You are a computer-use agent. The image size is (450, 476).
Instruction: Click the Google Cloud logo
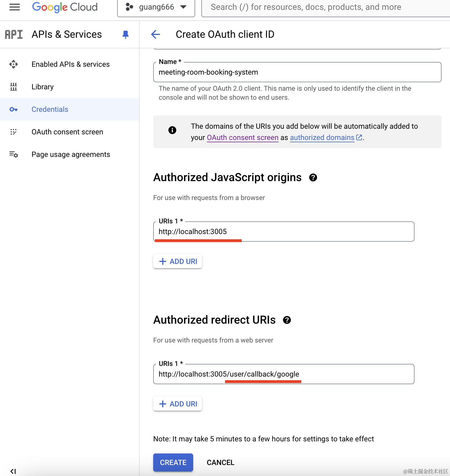pos(65,7)
